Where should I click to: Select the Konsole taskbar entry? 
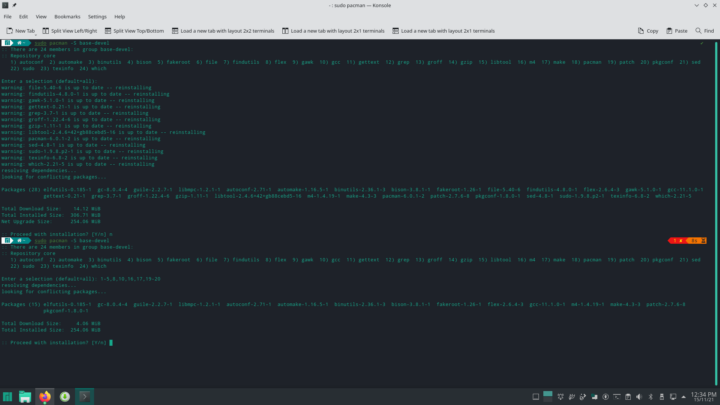tap(84, 397)
